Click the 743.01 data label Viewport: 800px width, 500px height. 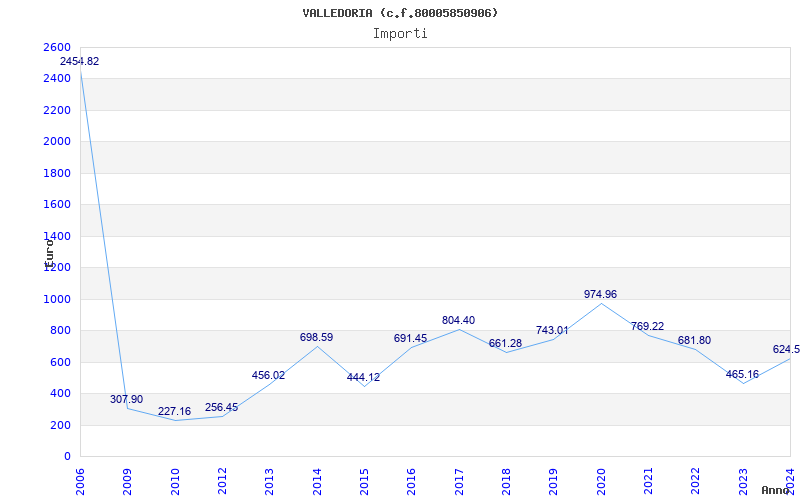tap(552, 331)
